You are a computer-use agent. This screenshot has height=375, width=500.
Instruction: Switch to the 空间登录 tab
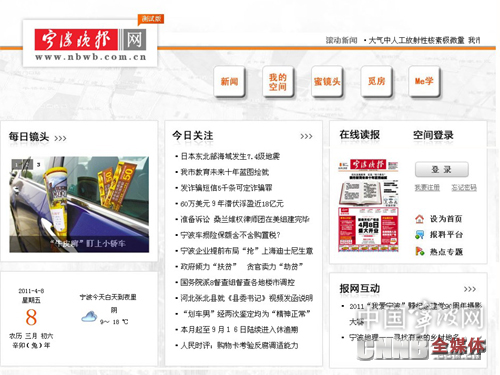(433, 135)
